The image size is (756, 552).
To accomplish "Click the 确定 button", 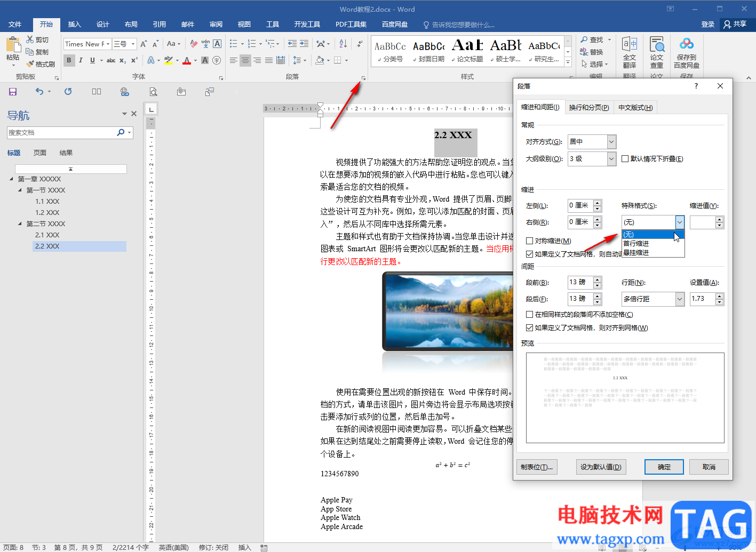I will pyautogui.click(x=664, y=467).
